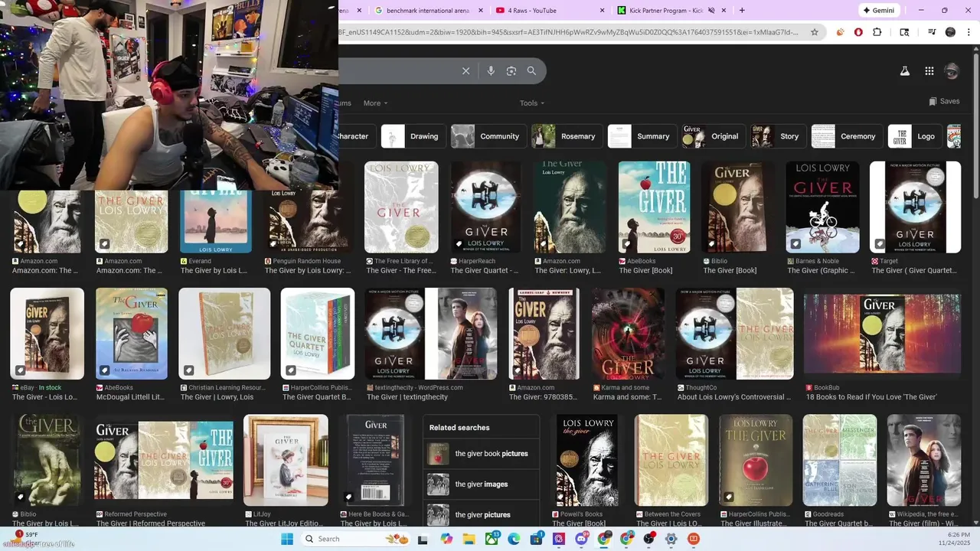Screen dimensions: 980x551
Task: Filter images by Community chip
Action: tap(488, 136)
